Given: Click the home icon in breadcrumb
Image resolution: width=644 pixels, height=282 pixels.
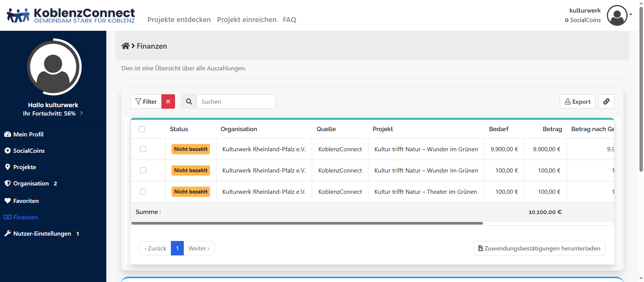Looking at the screenshot, I should pos(125,46).
